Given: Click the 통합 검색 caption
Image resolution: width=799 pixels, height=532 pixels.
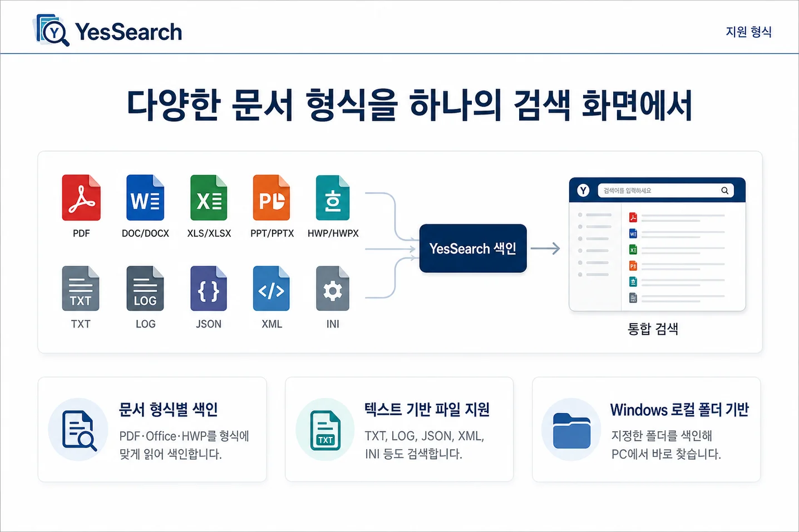Looking at the screenshot, I should (653, 329).
